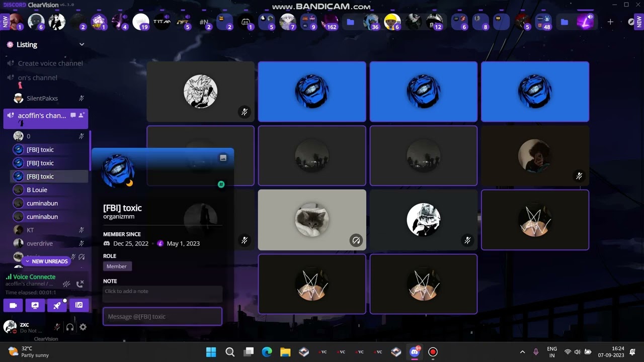Unmute microphone in user panel
The height and width of the screenshot is (362, 644).
(57, 327)
